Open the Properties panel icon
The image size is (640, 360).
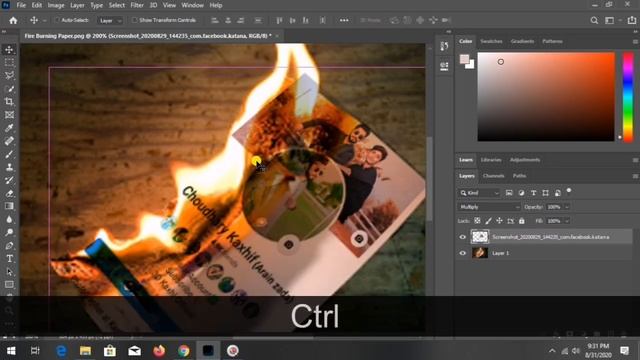point(444,67)
